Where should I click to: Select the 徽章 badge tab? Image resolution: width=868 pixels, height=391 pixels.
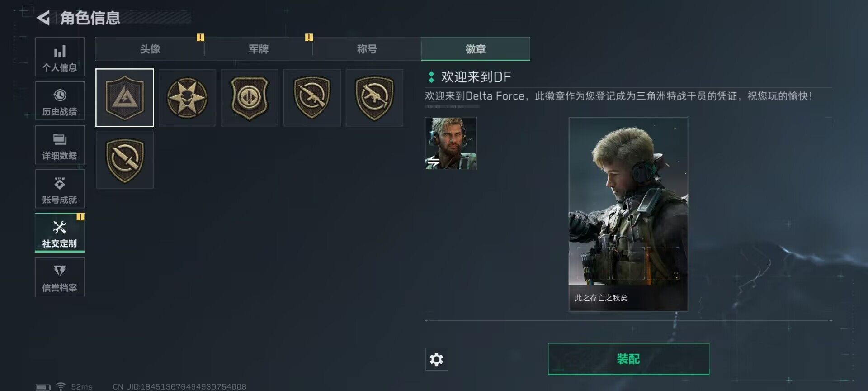[475, 49]
